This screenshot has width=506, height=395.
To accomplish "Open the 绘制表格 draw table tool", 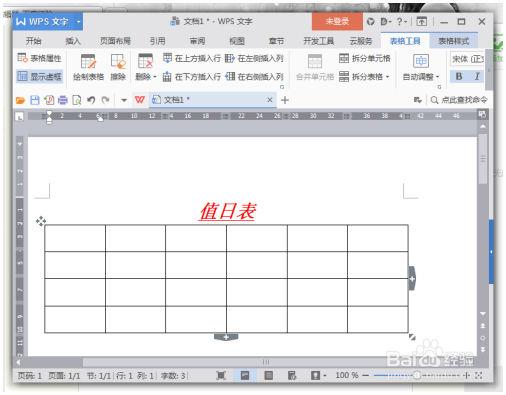I will click(x=88, y=67).
